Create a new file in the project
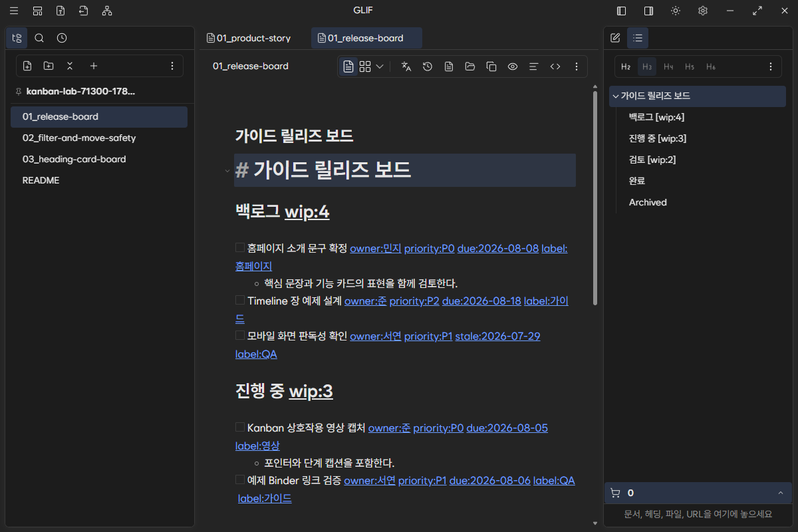The height and width of the screenshot is (532, 798). point(27,66)
